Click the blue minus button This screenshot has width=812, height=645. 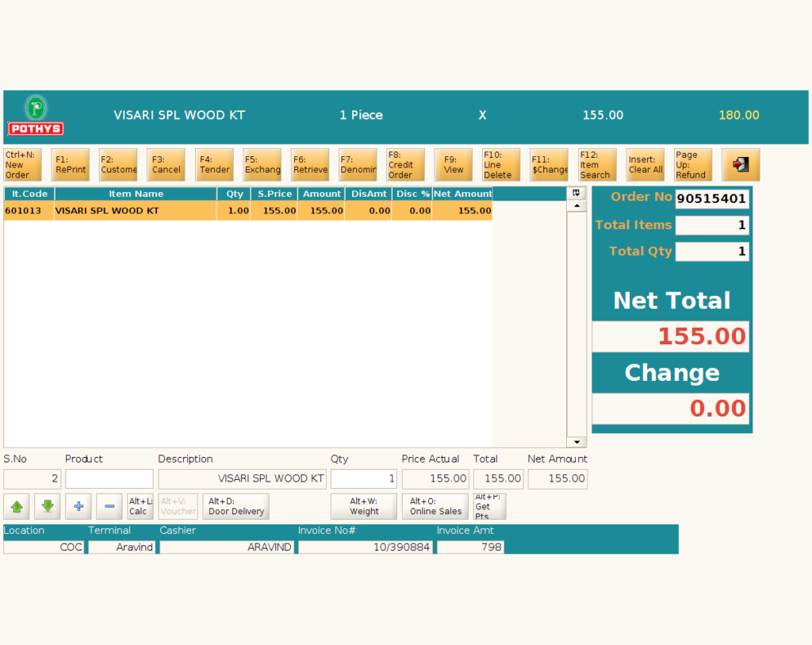coord(109,506)
